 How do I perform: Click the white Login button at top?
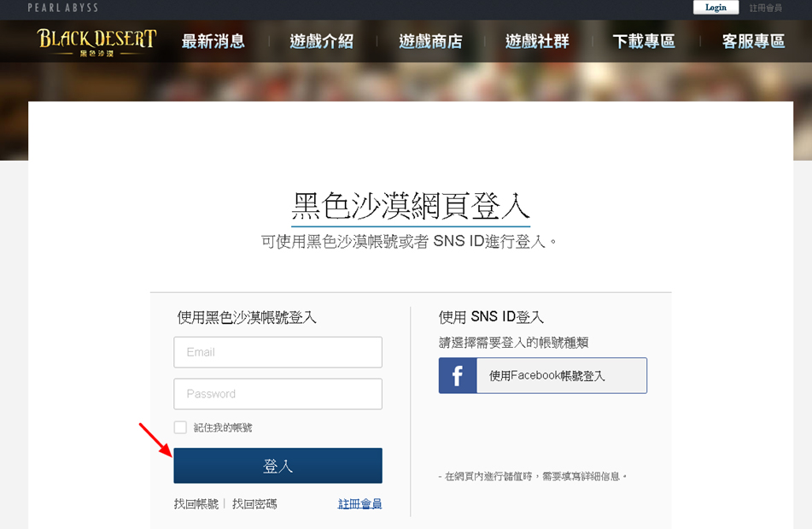pos(716,8)
